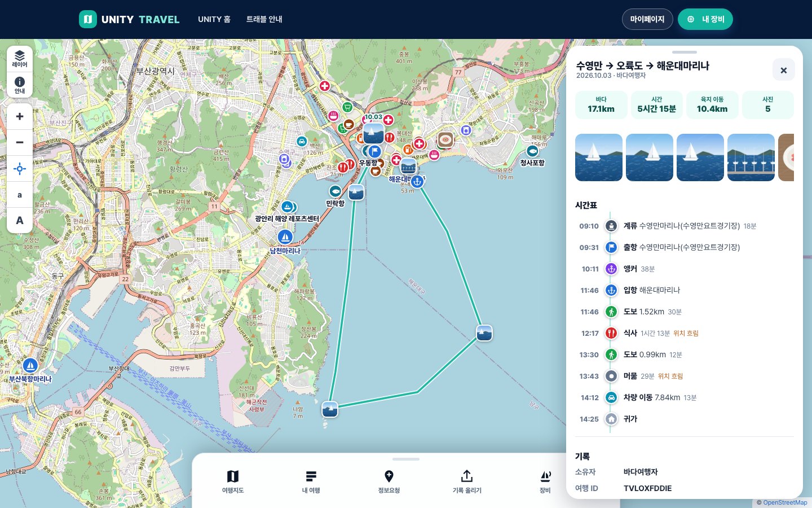
Task: Select the 남천마리나 sailboat marker
Action: coord(285,237)
